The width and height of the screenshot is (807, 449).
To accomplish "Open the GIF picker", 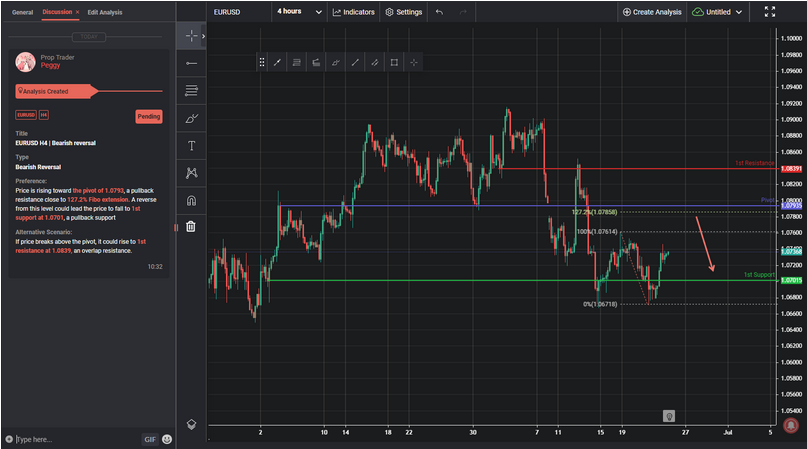I will (150, 439).
